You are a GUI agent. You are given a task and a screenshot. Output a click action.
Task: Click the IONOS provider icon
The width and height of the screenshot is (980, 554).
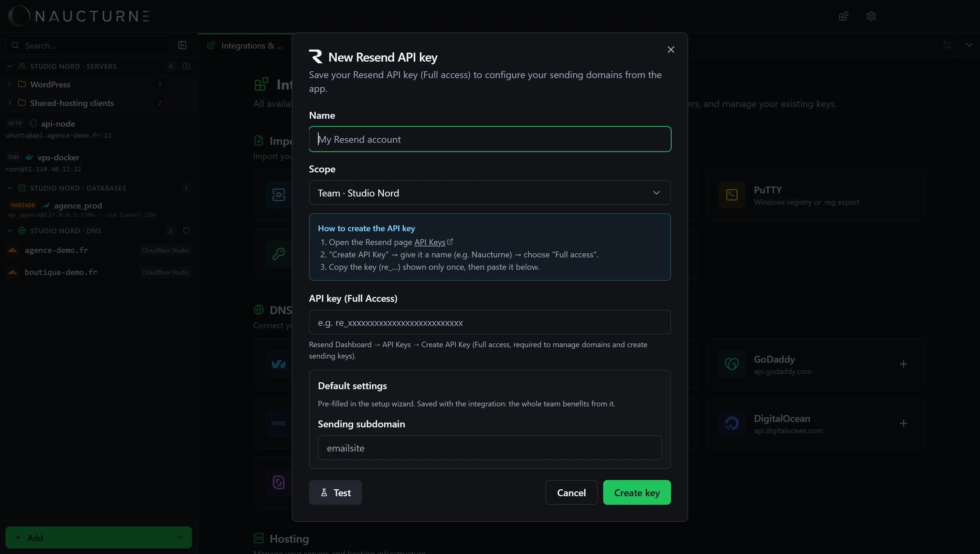point(278,423)
